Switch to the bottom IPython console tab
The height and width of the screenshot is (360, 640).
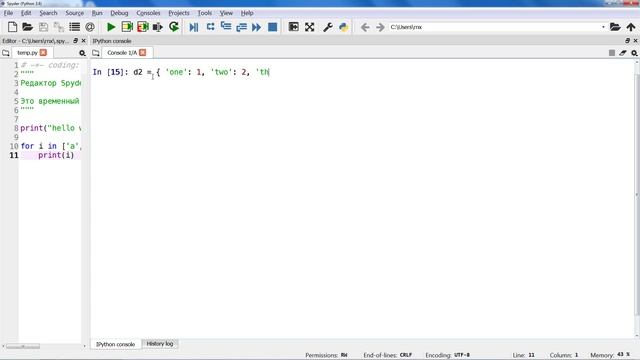click(x=116, y=344)
